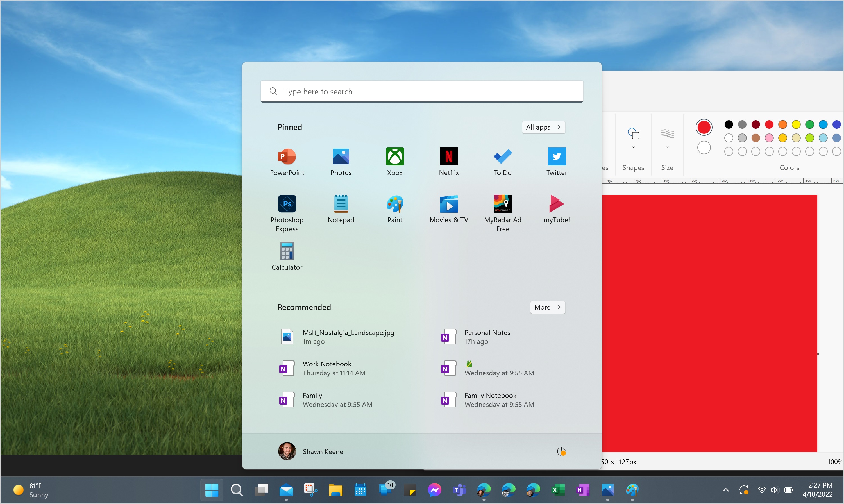Open the To Do app
The image size is (844, 504).
tap(502, 162)
